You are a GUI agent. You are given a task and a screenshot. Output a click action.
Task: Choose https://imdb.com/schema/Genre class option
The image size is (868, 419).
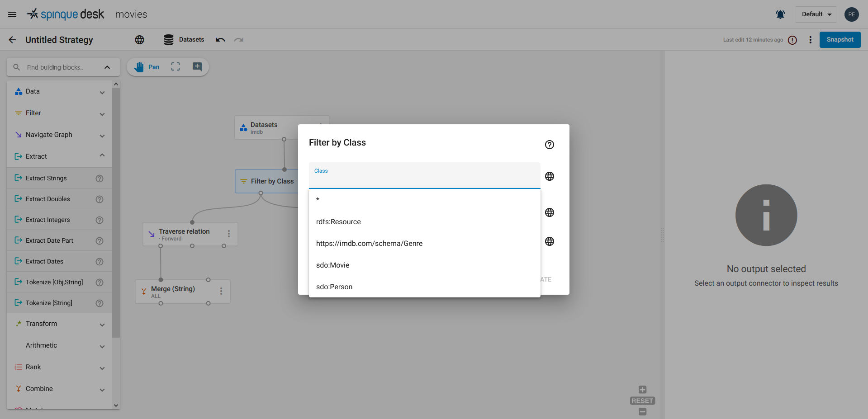click(x=425, y=243)
